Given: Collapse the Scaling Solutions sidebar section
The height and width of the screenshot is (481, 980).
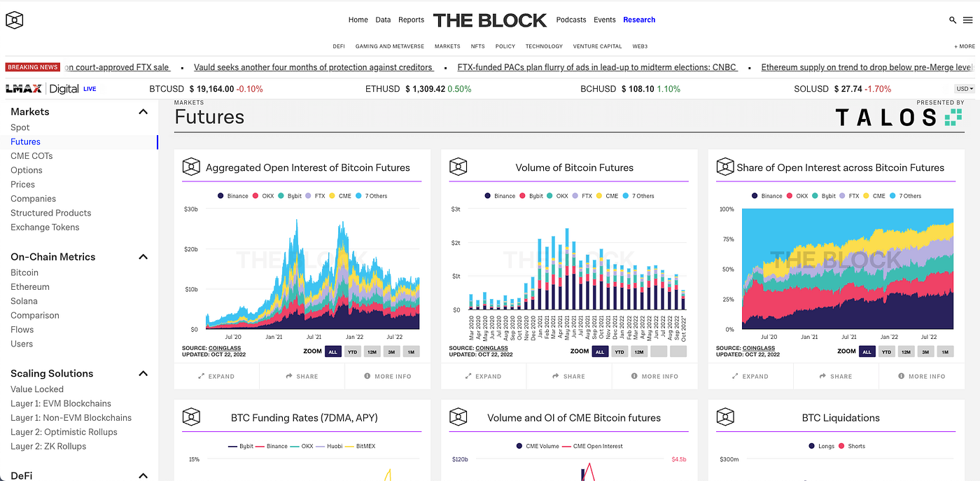Looking at the screenshot, I should 143,374.
